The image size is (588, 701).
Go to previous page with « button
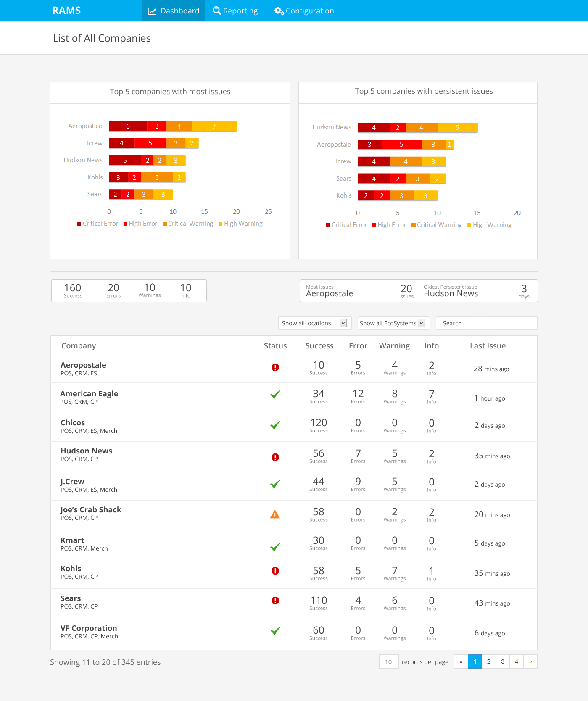[x=461, y=661]
